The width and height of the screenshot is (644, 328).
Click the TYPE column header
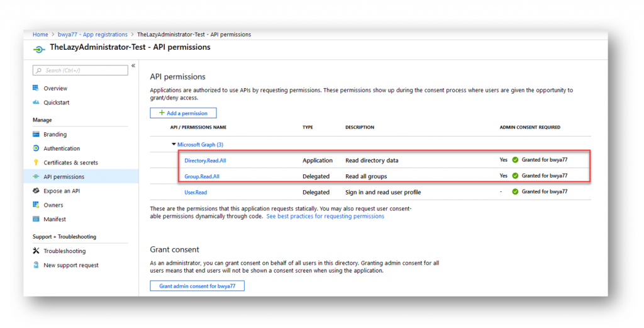tap(308, 127)
